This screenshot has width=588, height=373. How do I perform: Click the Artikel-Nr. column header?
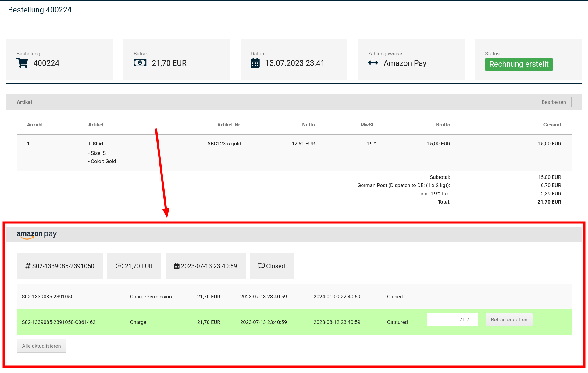pos(229,125)
